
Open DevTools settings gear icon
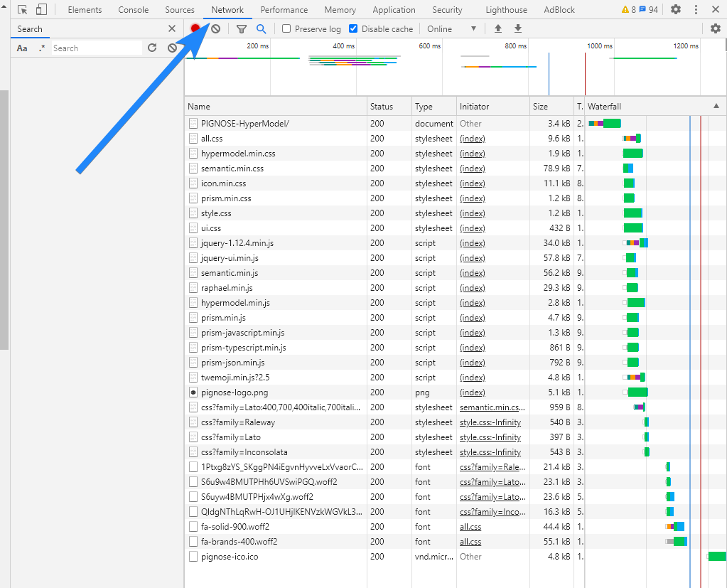tap(676, 9)
